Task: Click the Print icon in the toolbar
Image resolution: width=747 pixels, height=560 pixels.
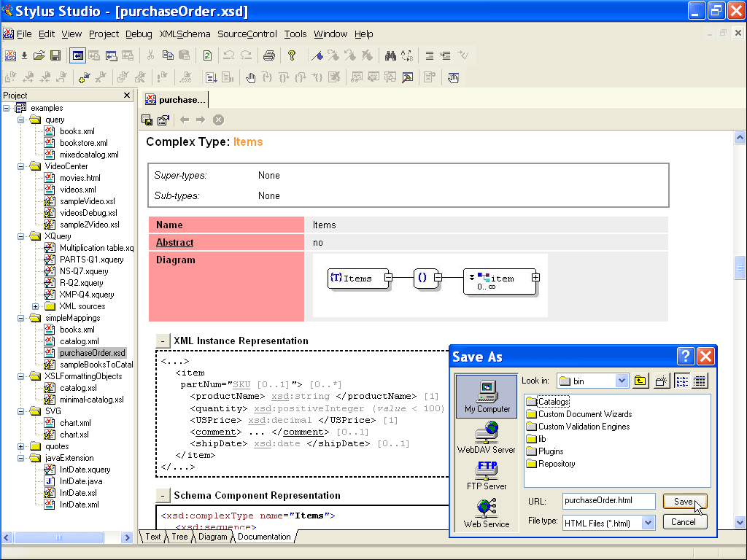Action: click(x=268, y=55)
